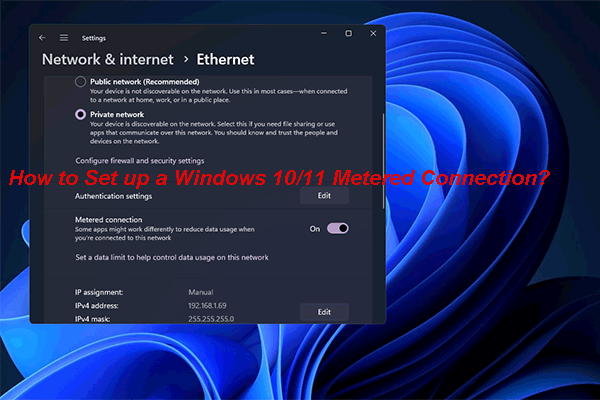The height and width of the screenshot is (400, 600).
Task: Click the On label beside toggle
Action: 315,229
